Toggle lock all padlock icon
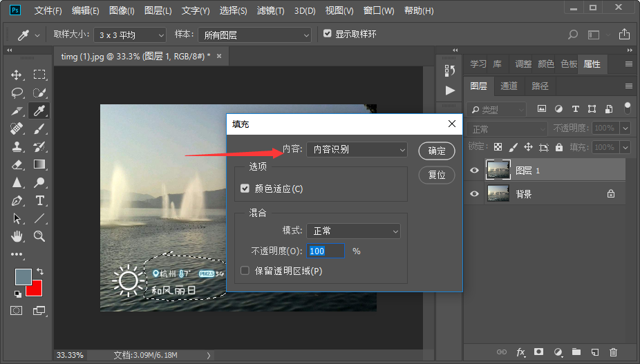Viewport: 640px width, 364px height. (x=558, y=147)
